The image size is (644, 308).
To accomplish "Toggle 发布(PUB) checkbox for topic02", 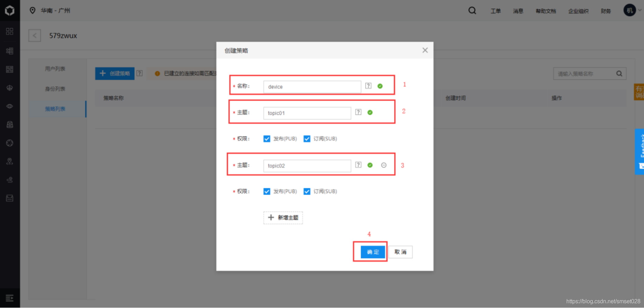I will [x=267, y=191].
